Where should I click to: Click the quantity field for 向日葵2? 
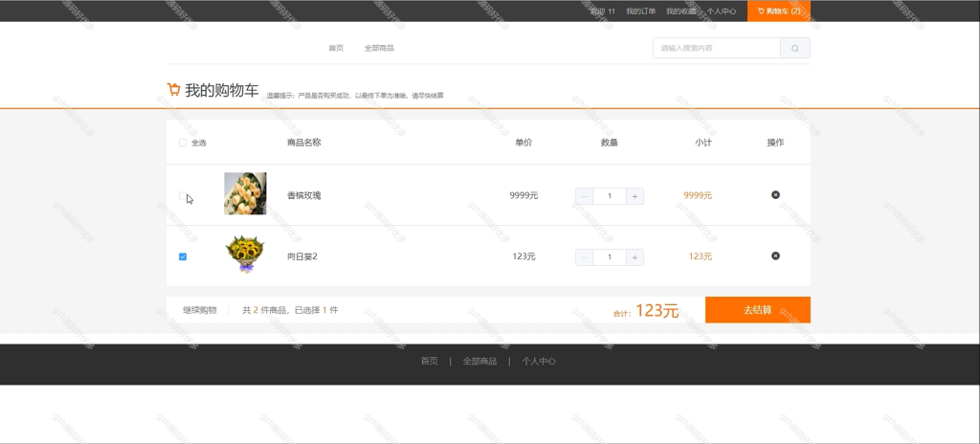point(610,257)
